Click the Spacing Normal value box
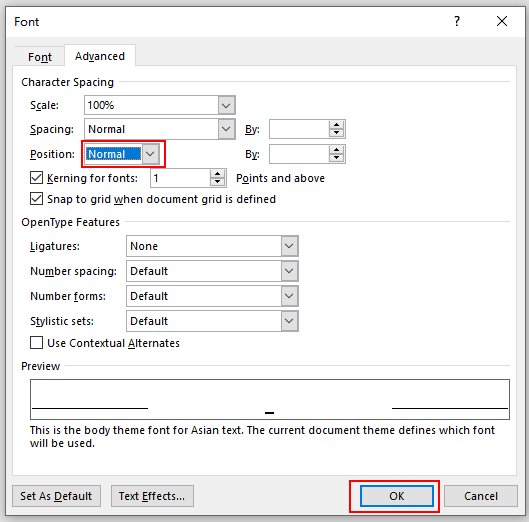This screenshot has width=529, height=522. pyautogui.click(x=151, y=129)
